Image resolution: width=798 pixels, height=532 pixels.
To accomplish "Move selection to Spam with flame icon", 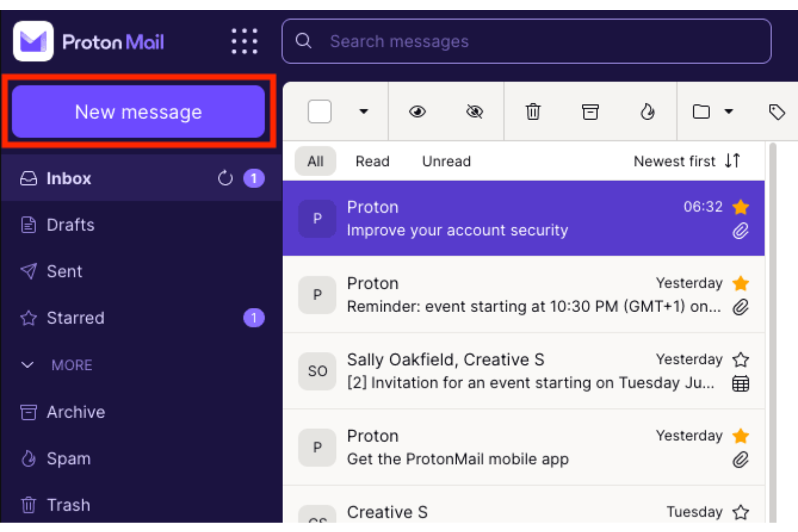I will click(648, 112).
